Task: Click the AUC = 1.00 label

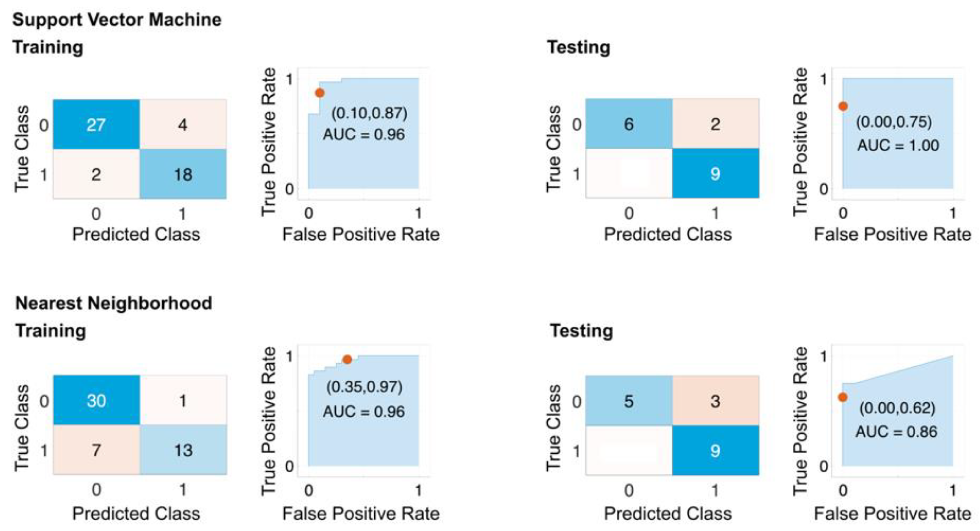Action: tap(898, 145)
